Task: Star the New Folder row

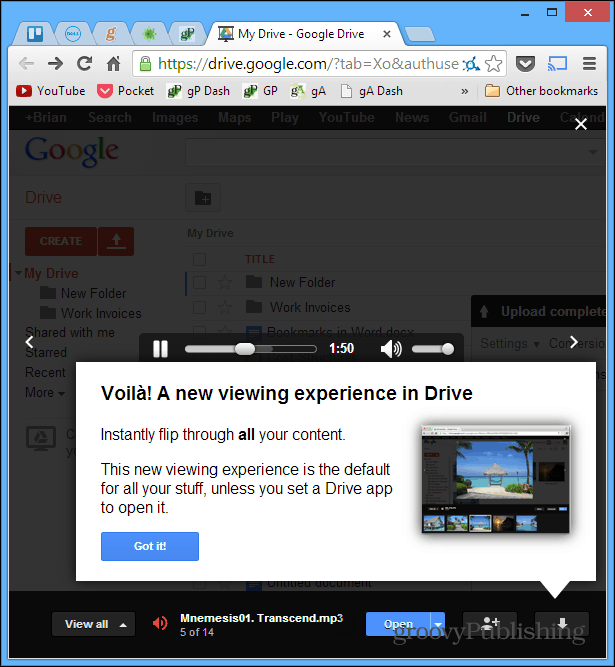Action: [225, 282]
